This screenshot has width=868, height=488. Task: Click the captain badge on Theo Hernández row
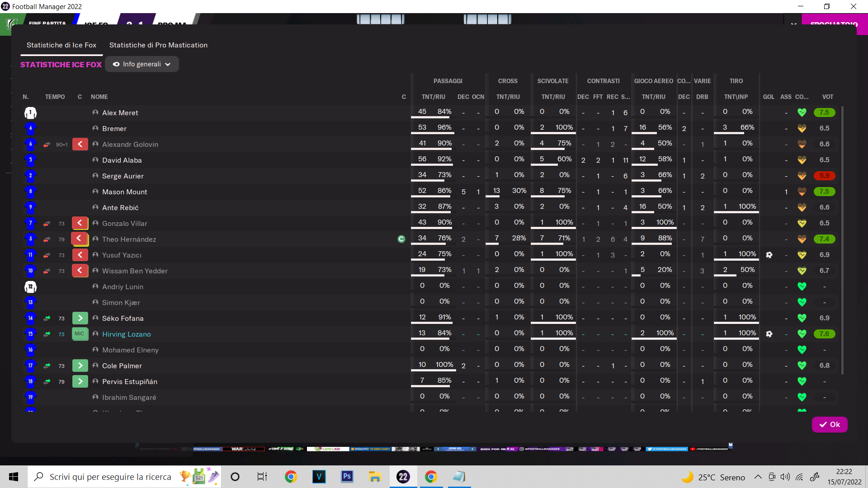401,239
